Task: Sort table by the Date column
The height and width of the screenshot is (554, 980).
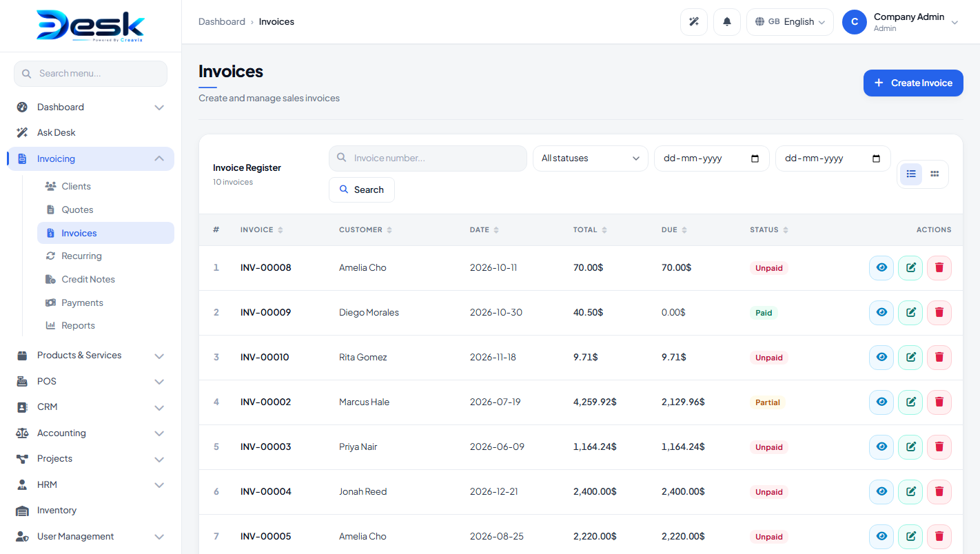Action: click(484, 230)
